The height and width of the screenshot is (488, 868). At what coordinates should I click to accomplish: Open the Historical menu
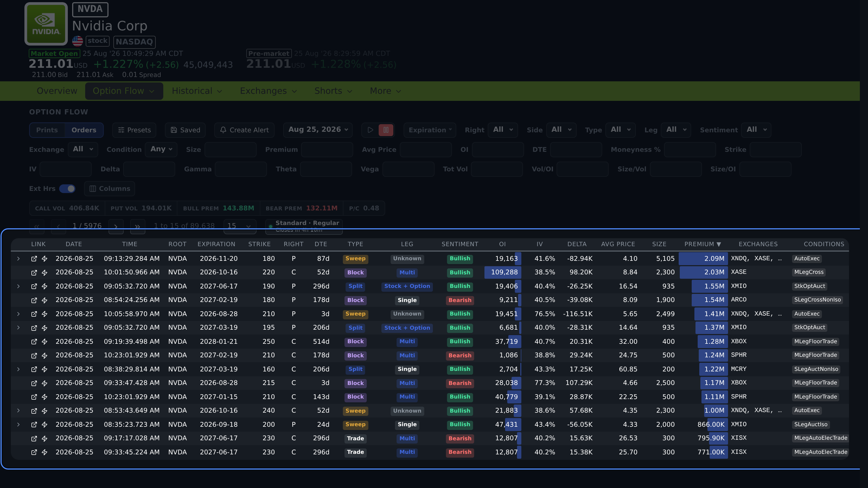pyautogui.click(x=197, y=91)
